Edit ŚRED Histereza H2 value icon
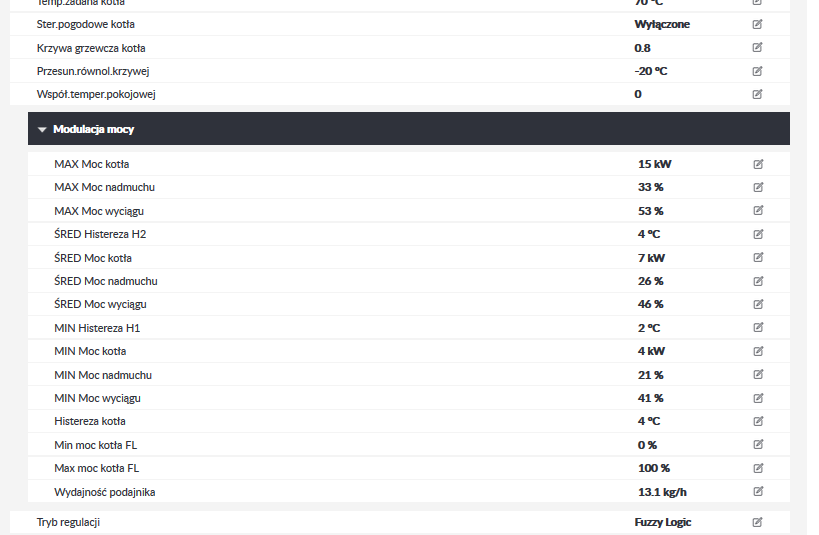The image size is (819, 535). [x=758, y=234]
